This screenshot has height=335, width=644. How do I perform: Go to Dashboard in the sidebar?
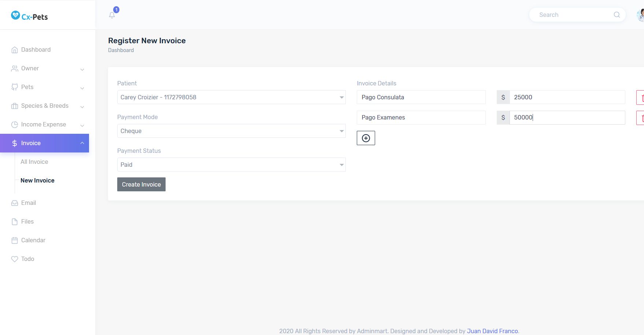tap(36, 50)
